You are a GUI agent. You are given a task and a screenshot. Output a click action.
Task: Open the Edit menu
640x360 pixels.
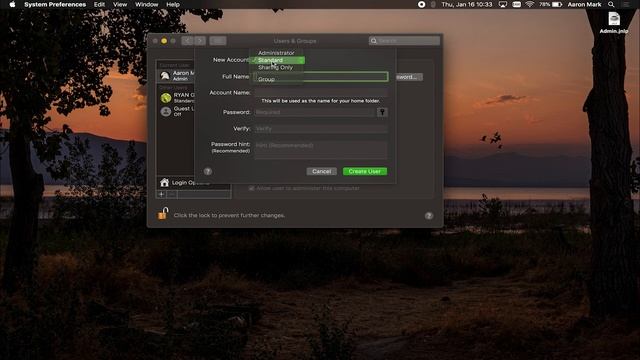point(99,4)
